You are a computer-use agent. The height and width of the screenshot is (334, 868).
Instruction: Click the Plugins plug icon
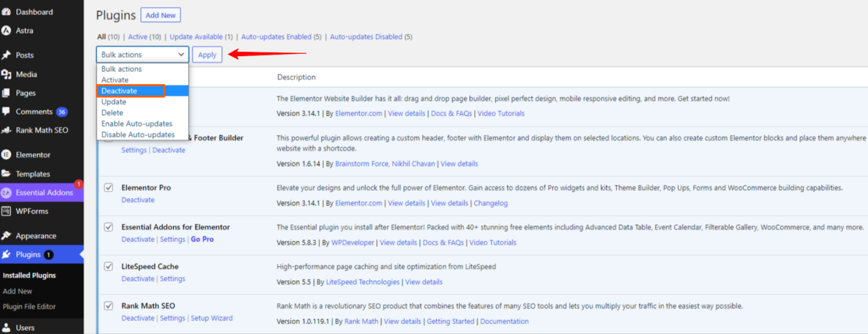point(6,255)
